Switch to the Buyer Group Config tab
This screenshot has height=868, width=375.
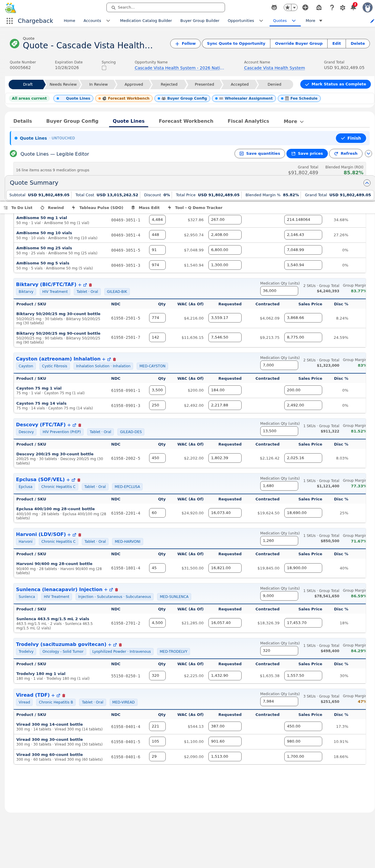click(x=72, y=121)
